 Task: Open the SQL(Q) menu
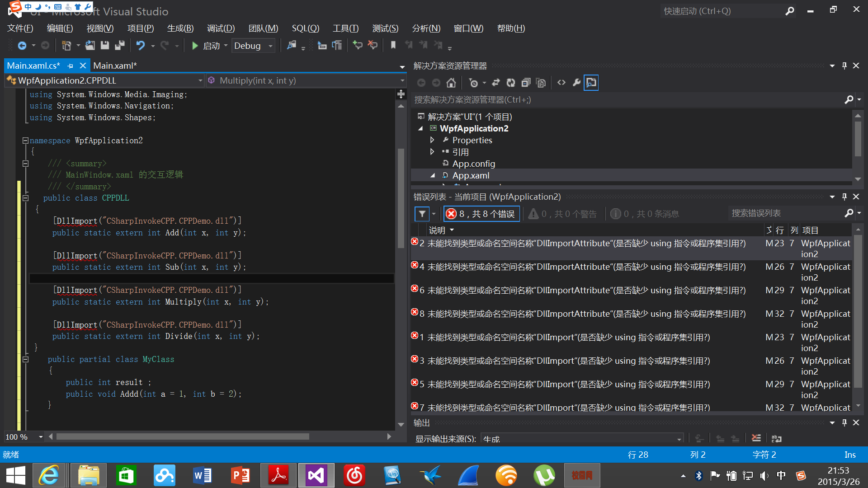pyautogui.click(x=306, y=28)
